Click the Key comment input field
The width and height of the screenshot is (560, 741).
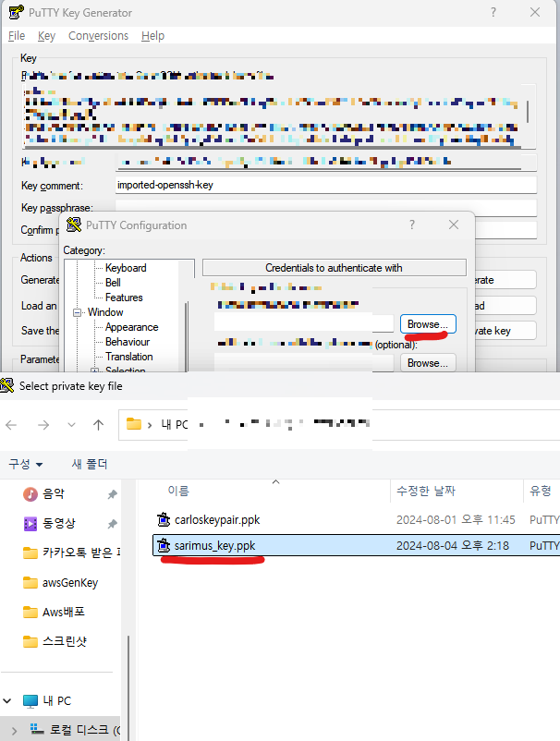pos(326,185)
